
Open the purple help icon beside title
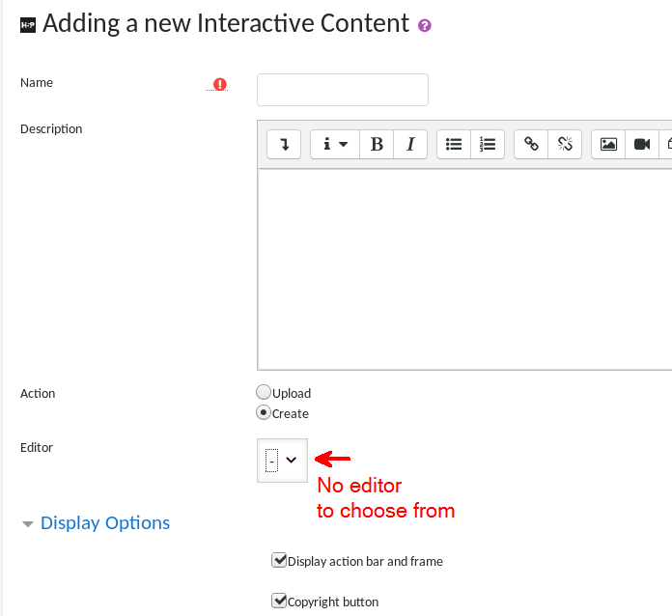[424, 26]
